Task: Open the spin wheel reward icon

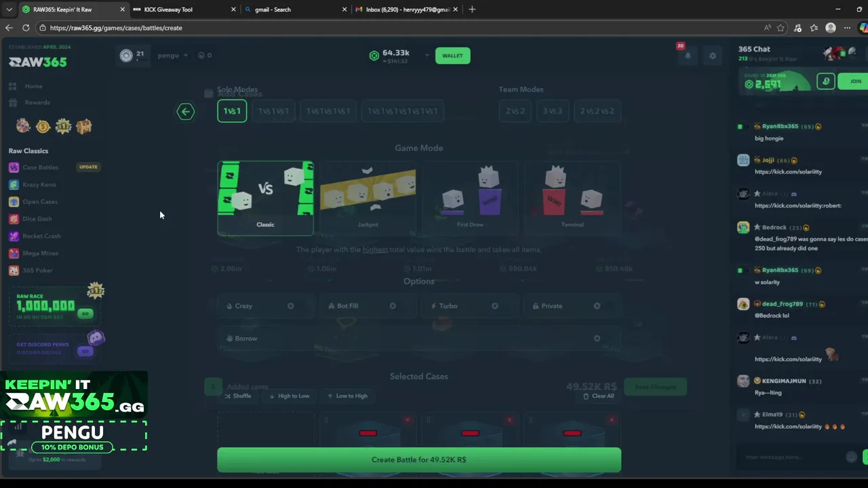Action: tap(23, 126)
